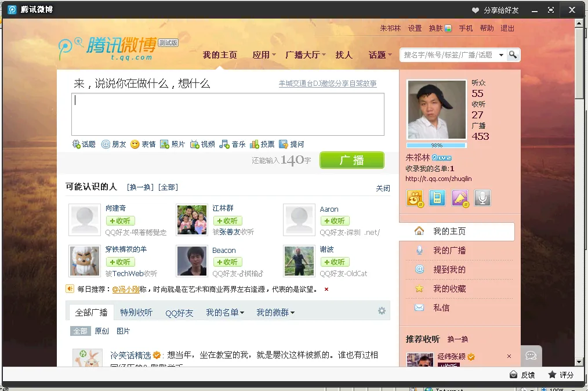This screenshot has height=391, width=588.
Task: Open 羊城交通台DJ邀您分享自驾故事 link
Action: (328, 84)
